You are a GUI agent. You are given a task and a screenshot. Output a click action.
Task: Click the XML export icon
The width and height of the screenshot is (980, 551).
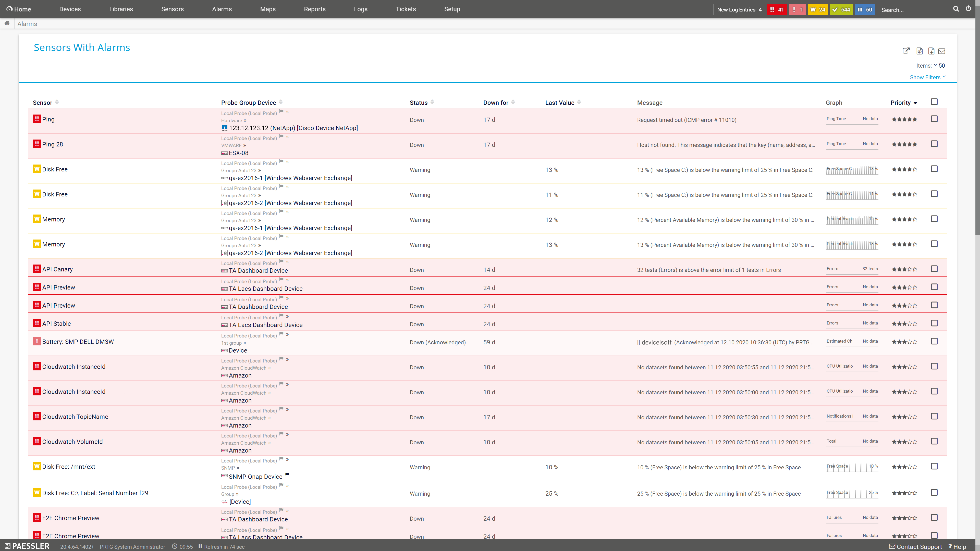coord(920,51)
